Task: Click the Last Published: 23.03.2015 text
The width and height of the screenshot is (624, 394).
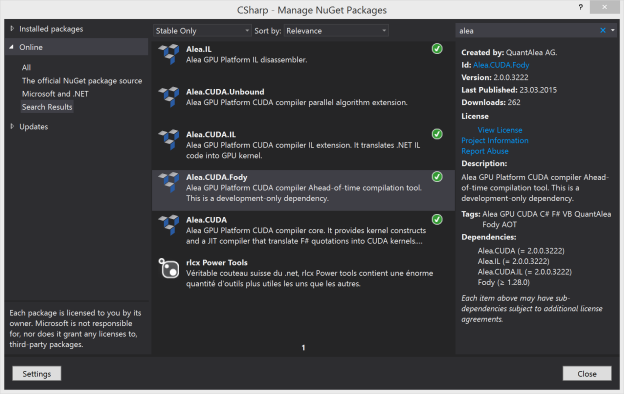Action: click(x=509, y=90)
